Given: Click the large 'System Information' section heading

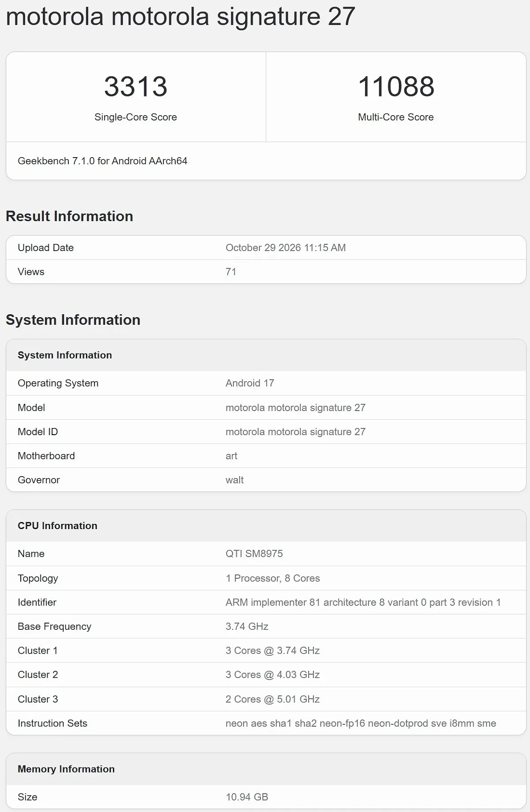Looking at the screenshot, I should 73,320.
